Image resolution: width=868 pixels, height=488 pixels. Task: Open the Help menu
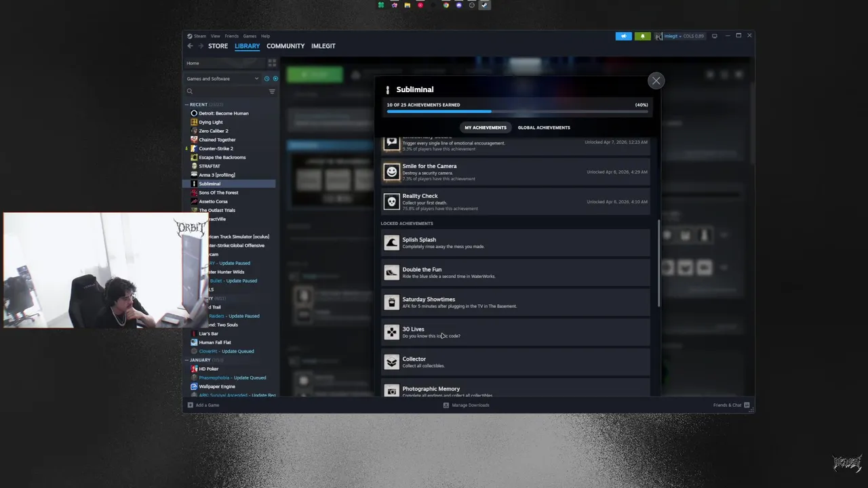click(266, 36)
